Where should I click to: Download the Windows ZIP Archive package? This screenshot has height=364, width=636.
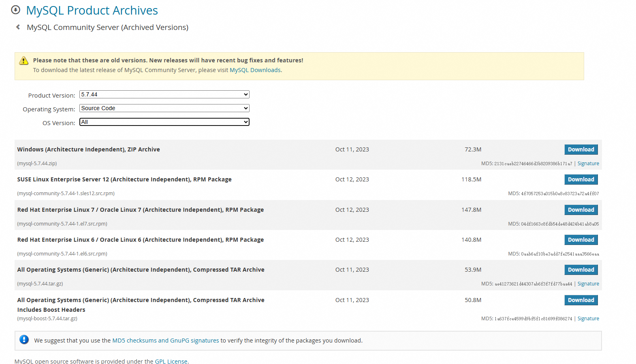[581, 149]
